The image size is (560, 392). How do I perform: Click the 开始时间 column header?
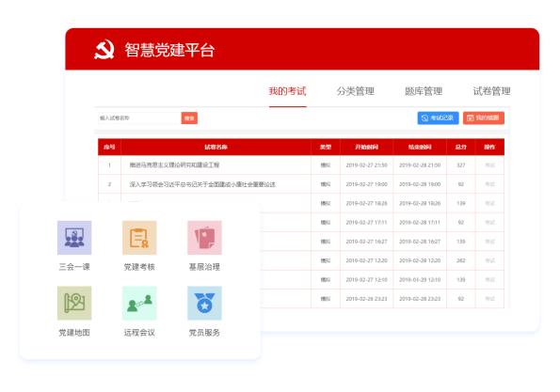(x=366, y=147)
